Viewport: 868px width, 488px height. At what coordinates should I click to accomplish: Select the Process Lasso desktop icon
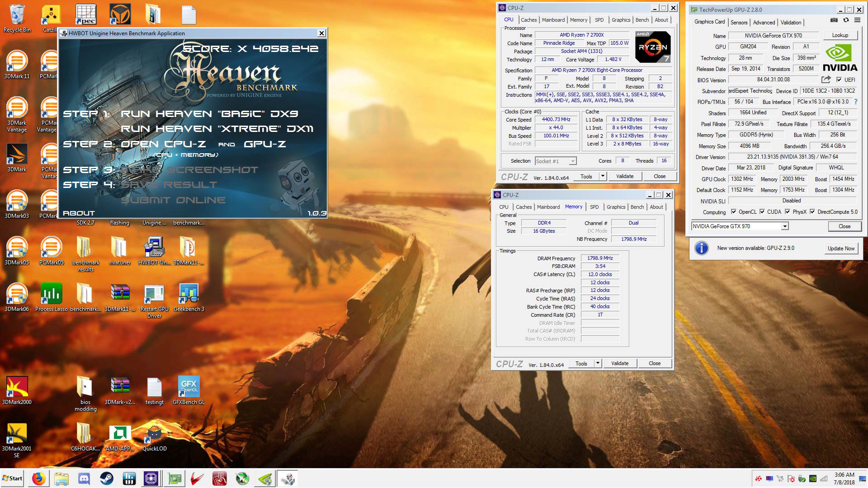pos(51,297)
